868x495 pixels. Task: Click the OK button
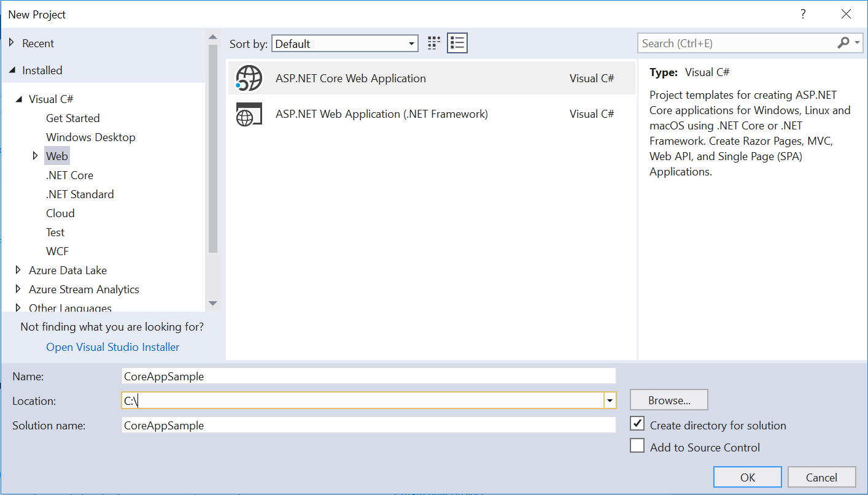click(x=748, y=477)
